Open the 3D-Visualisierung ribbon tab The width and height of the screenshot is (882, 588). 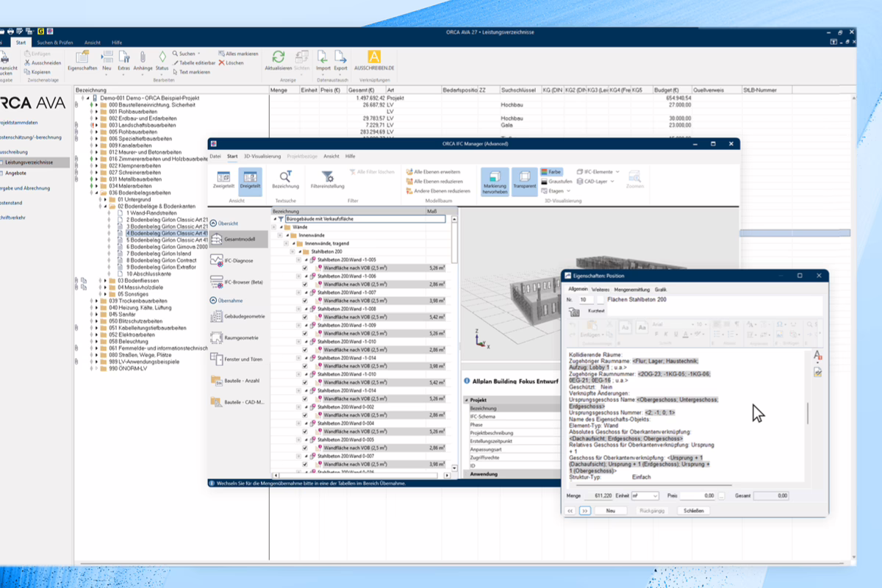pos(262,157)
